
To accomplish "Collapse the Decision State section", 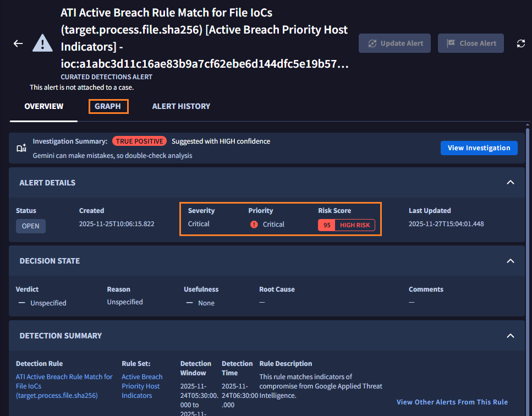I will [x=510, y=261].
